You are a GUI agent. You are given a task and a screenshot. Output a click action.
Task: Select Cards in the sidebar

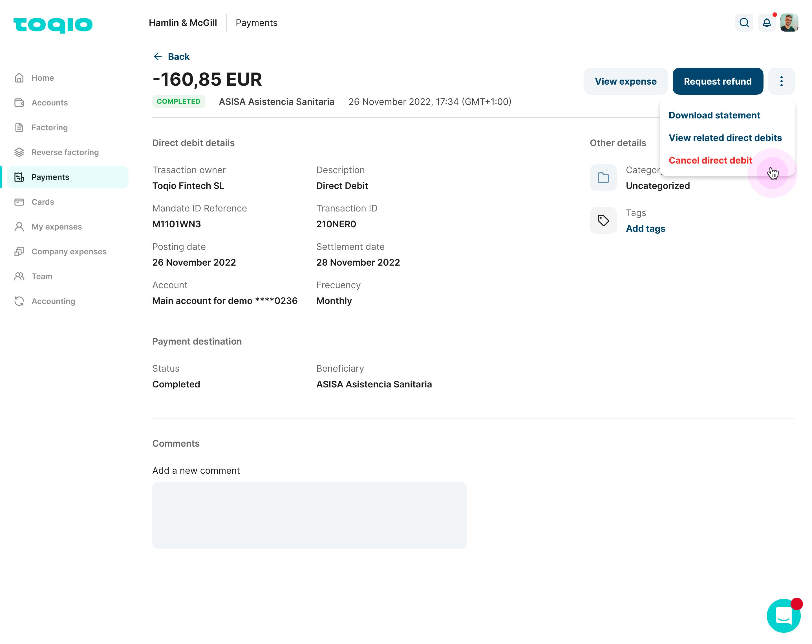(x=43, y=202)
